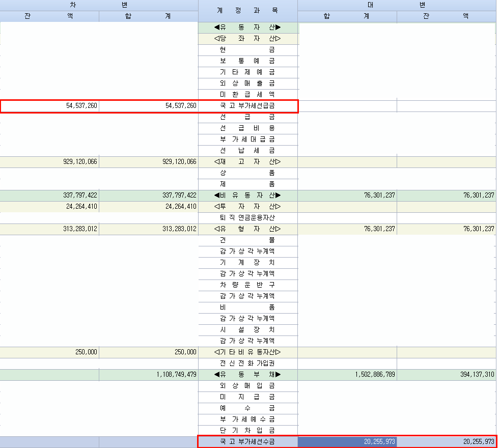Select the 보통예금 account row
This screenshot has width=499, height=448.
click(247, 61)
